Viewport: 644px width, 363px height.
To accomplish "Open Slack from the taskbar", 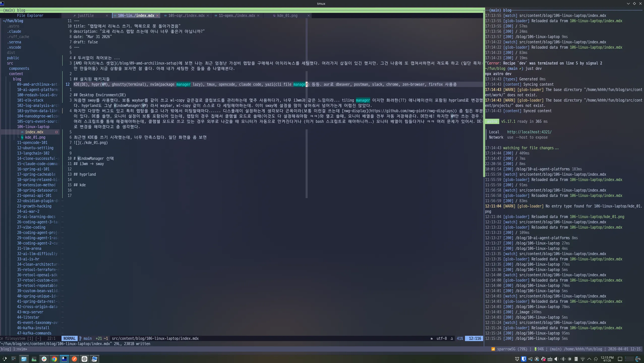I will (x=44, y=359).
